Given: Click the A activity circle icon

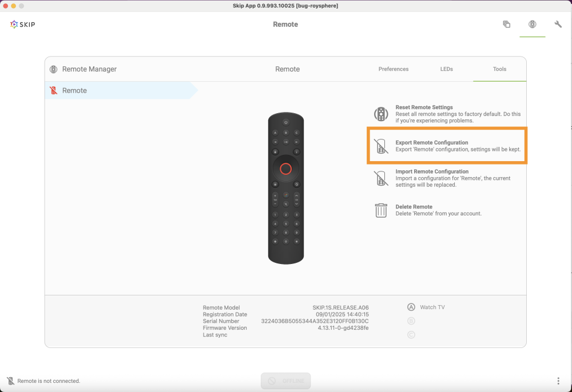Looking at the screenshot, I should (x=411, y=307).
